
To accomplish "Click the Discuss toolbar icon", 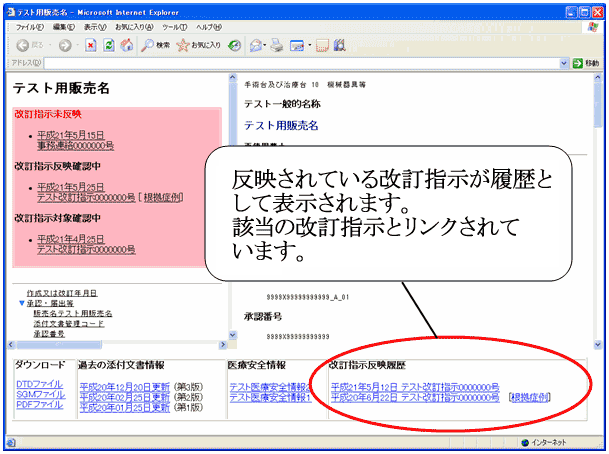I will pyautogui.click(x=322, y=45).
